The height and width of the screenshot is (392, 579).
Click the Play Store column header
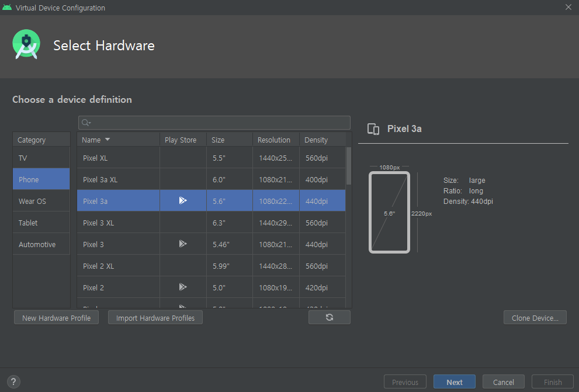pos(183,140)
